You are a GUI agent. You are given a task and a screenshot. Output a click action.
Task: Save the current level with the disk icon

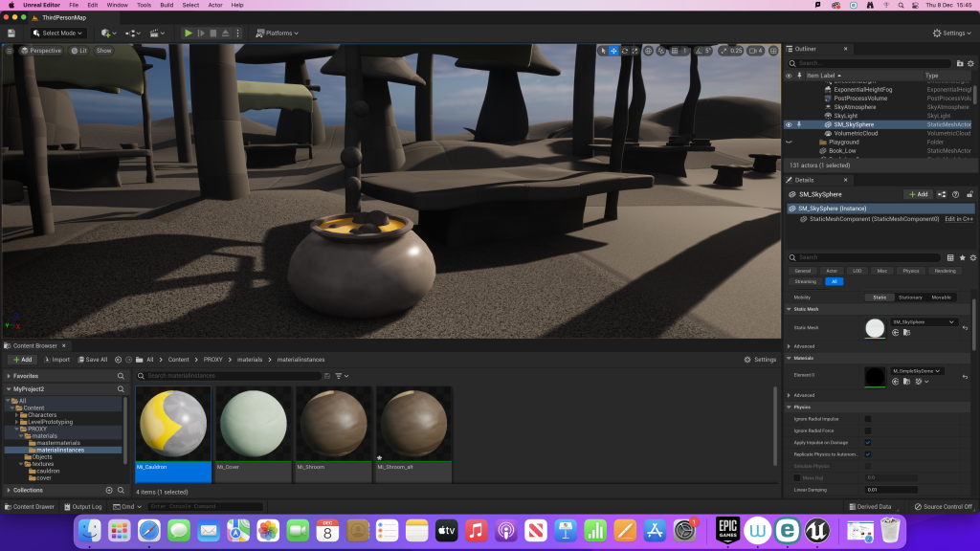(x=11, y=33)
